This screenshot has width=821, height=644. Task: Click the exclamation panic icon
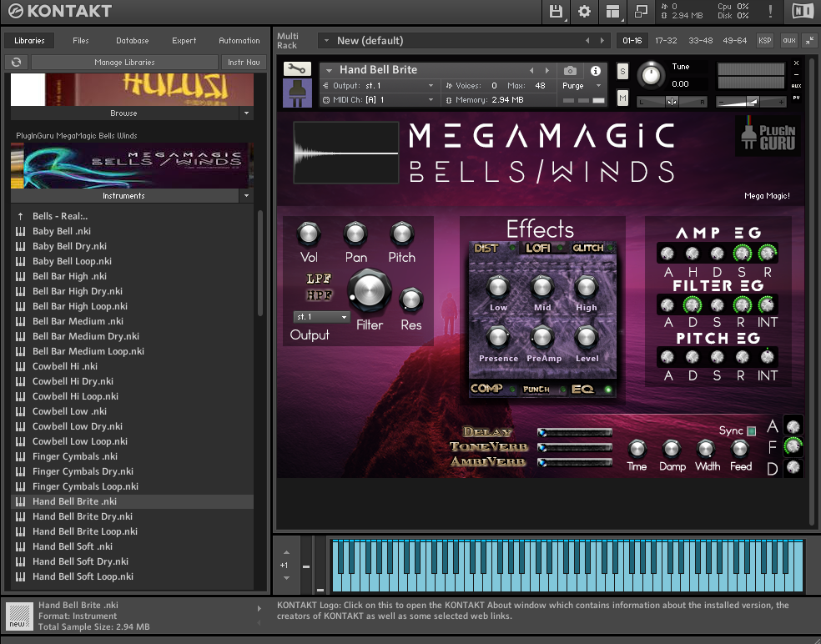click(770, 12)
